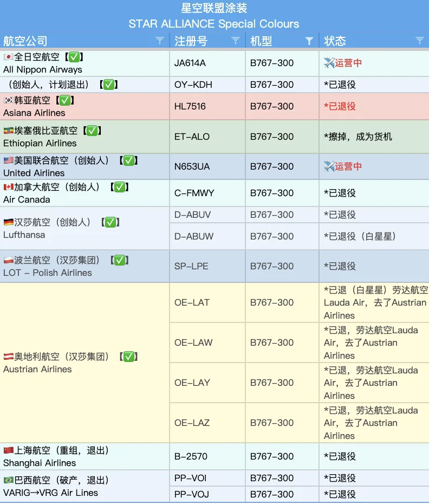429x504 pixels.
Task: Click status 擦掉,成为货机 for ET-ALO
Action: [357, 137]
